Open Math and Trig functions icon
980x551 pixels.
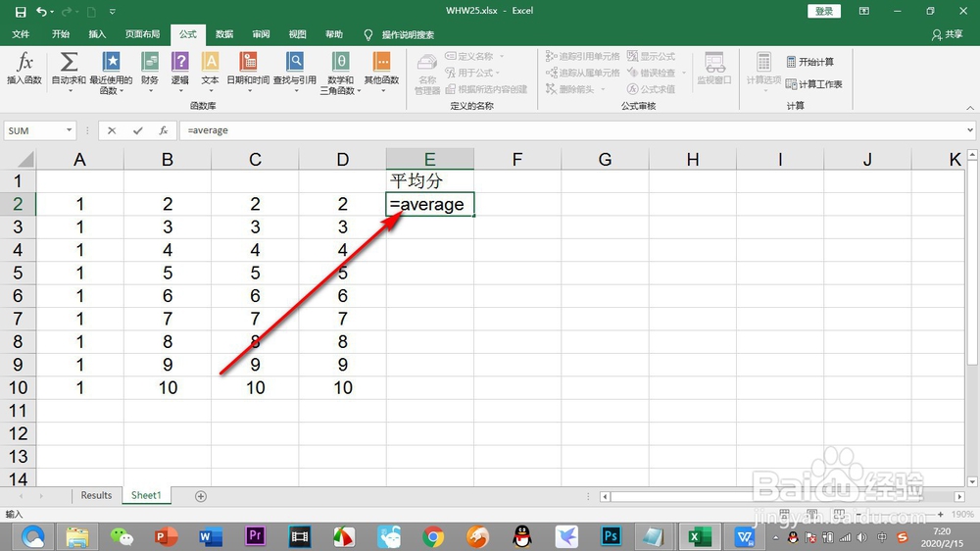[341, 62]
